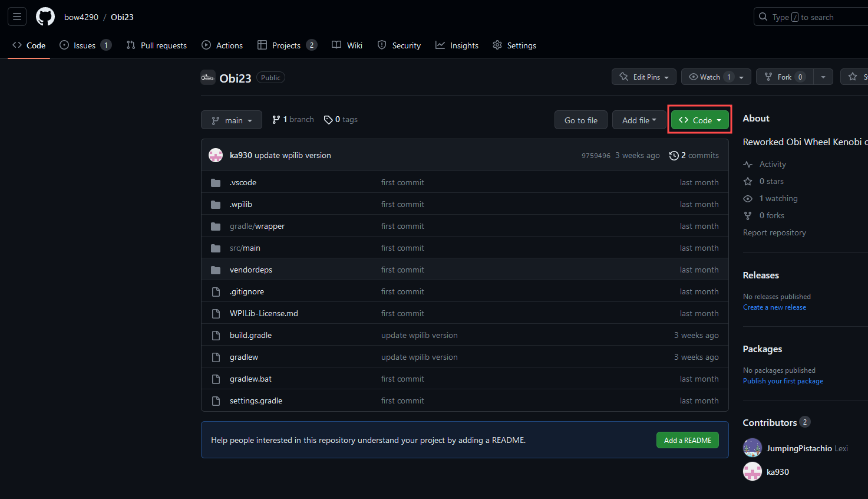The width and height of the screenshot is (868, 499).
Task: Click the folder icon beside vendordeps
Action: 216,270
